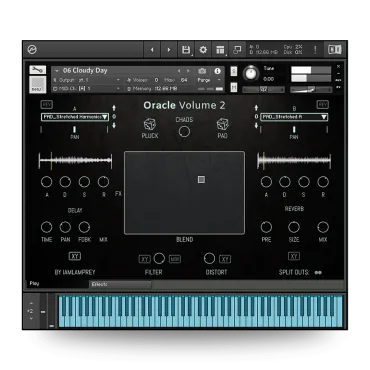This screenshot has width=370, height=370.
Task: Click the instrument info icon
Action: coord(217,71)
